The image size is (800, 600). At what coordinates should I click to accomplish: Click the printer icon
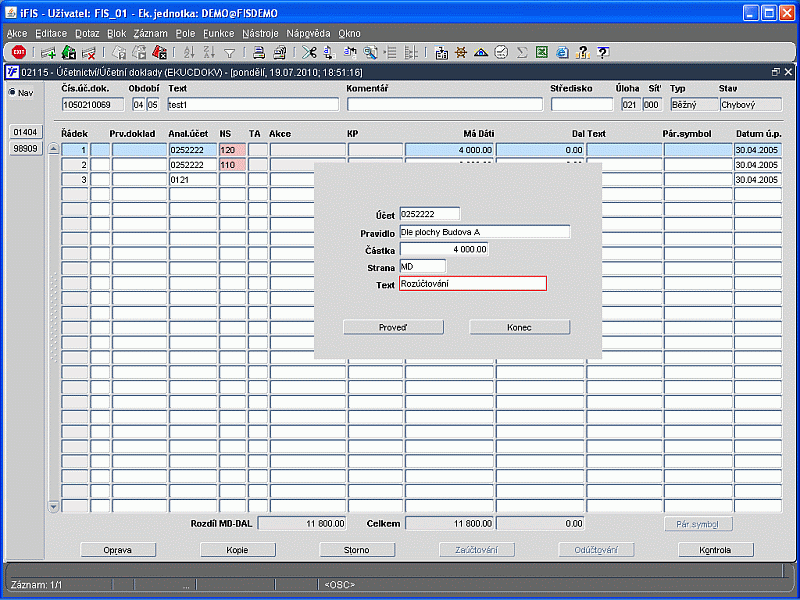click(x=259, y=52)
